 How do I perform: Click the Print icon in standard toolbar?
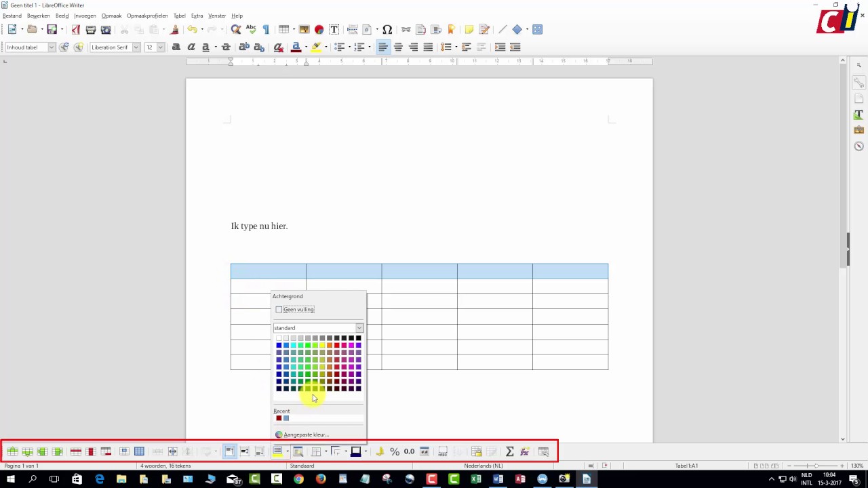pos(91,29)
